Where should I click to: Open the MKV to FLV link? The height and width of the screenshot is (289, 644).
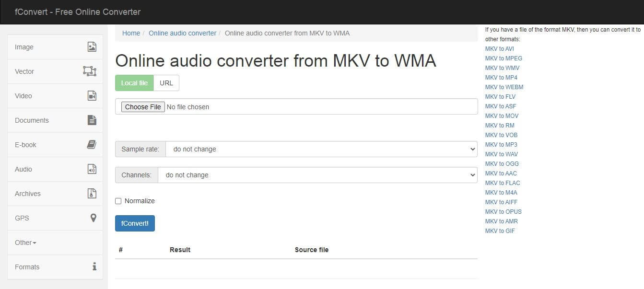tap(500, 97)
